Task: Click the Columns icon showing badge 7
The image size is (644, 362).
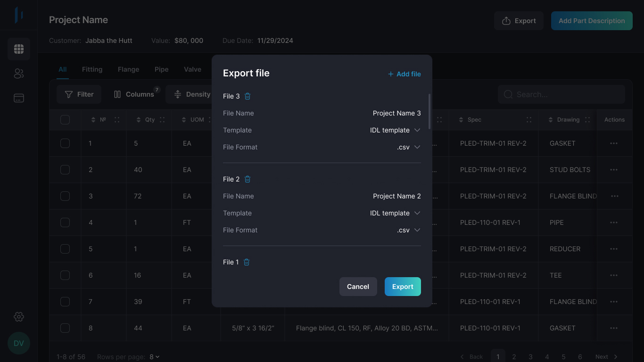Action: (x=117, y=94)
